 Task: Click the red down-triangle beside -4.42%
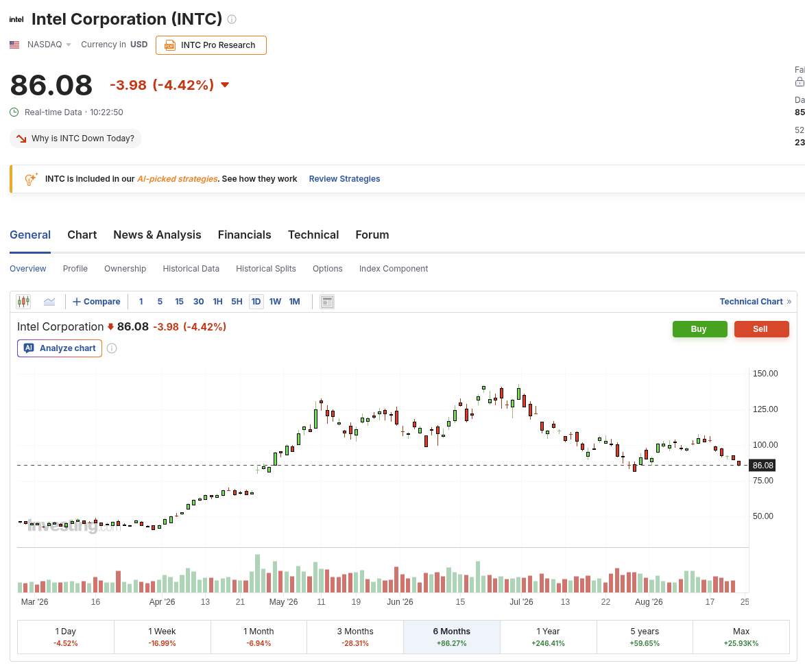pyautogui.click(x=225, y=85)
